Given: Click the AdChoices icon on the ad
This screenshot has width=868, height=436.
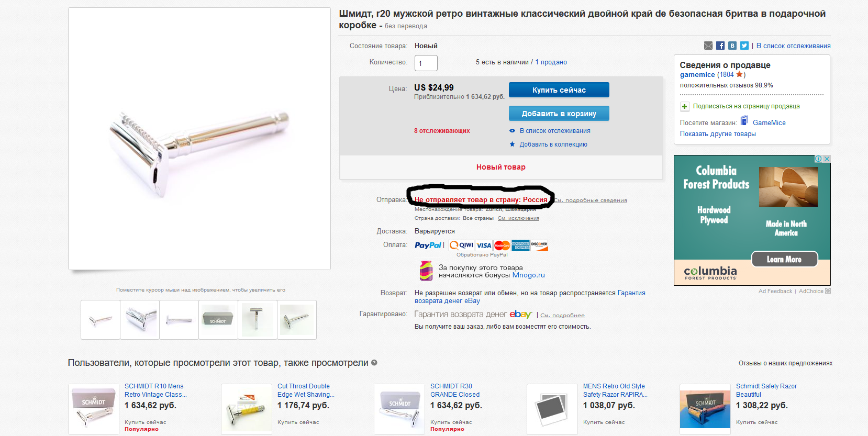Looking at the screenshot, I should click(x=818, y=159).
